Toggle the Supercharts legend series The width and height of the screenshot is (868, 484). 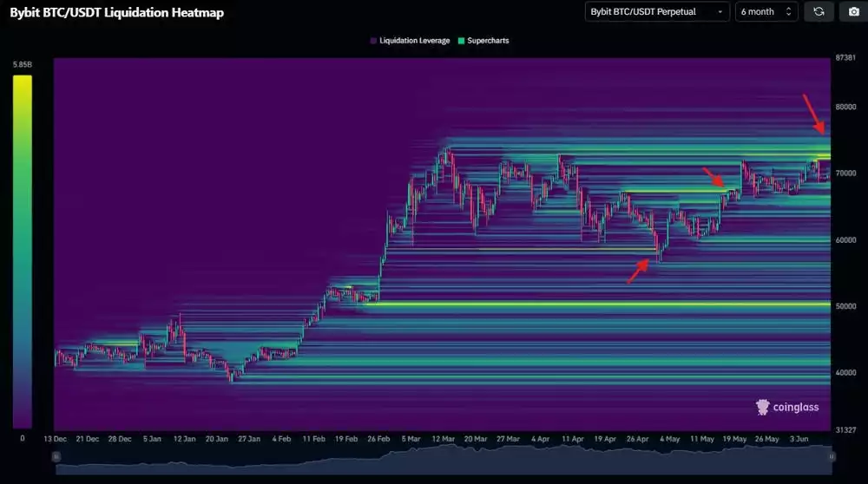click(x=488, y=41)
